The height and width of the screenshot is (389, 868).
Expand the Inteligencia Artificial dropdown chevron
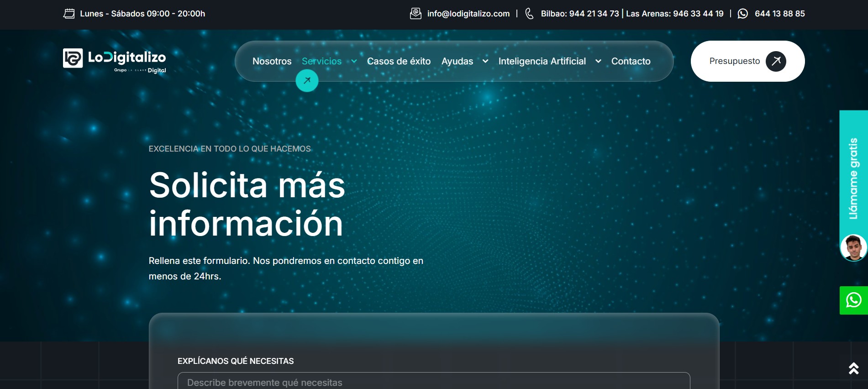(598, 61)
